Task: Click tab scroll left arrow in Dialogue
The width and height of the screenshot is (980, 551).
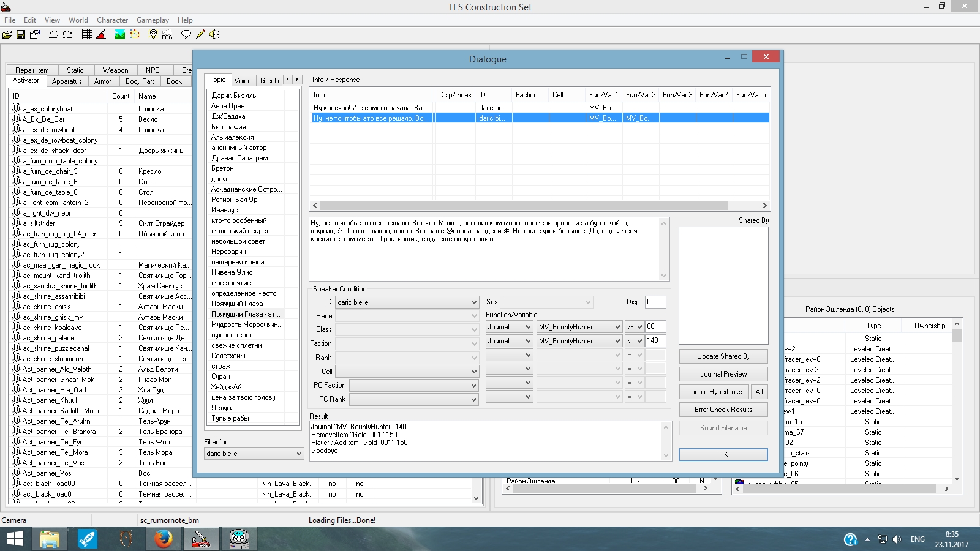Action: pyautogui.click(x=288, y=80)
